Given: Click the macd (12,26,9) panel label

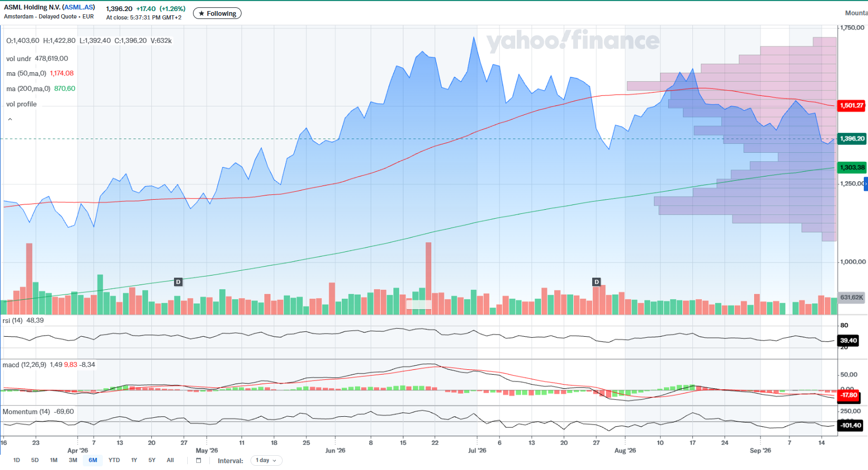Looking at the screenshot, I should (x=24, y=365).
